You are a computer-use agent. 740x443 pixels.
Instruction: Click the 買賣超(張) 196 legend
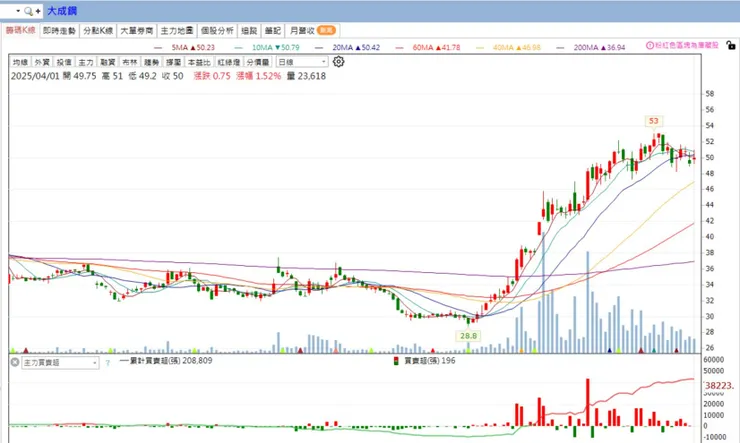[425, 361]
